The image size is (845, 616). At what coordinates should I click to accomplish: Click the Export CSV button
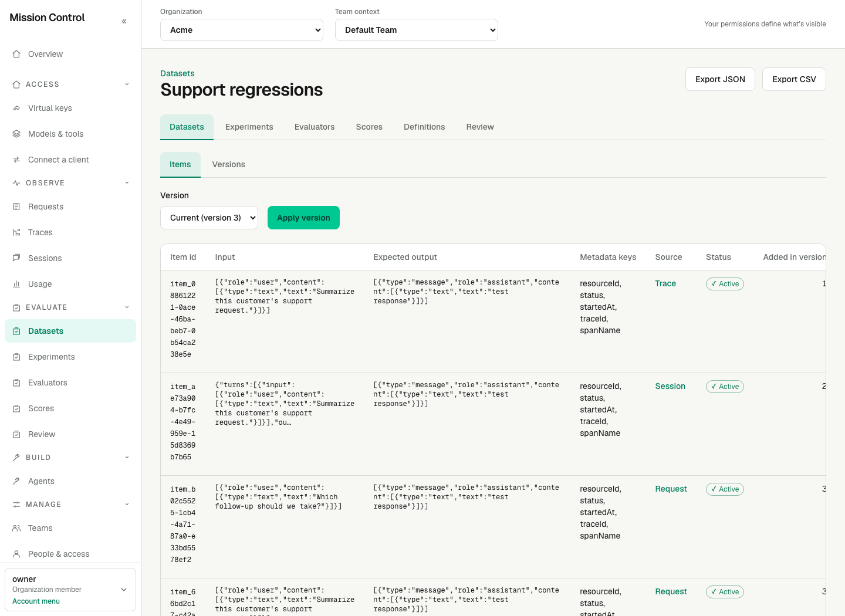tap(794, 79)
